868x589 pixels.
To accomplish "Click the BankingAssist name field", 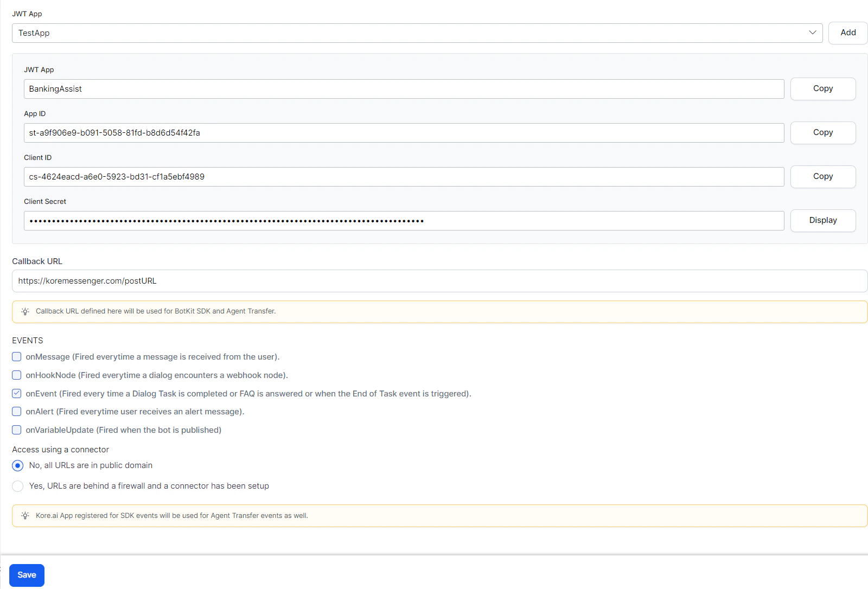I will tap(404, 89).
